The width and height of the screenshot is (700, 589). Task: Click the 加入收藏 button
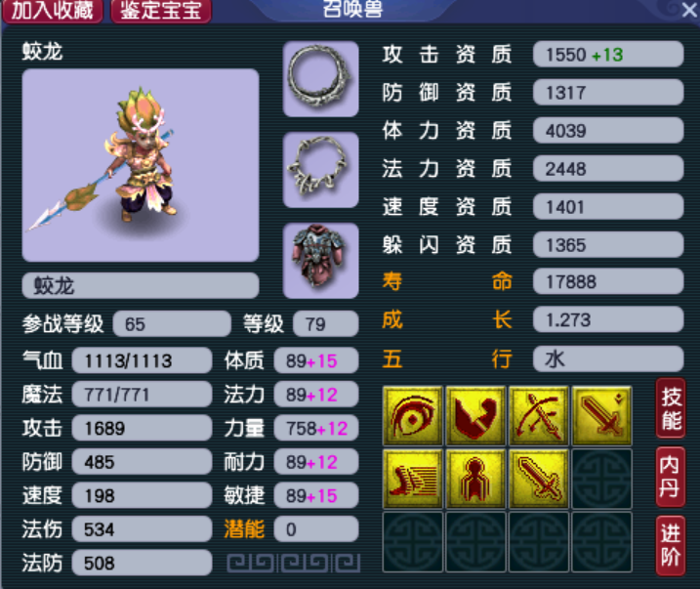[x=53, y=11]
